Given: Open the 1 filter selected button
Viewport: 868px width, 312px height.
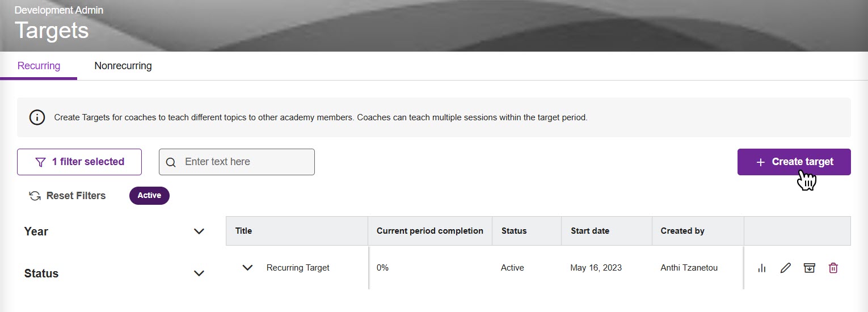Looking at the screenshot, I should click(x=79, y=162).
